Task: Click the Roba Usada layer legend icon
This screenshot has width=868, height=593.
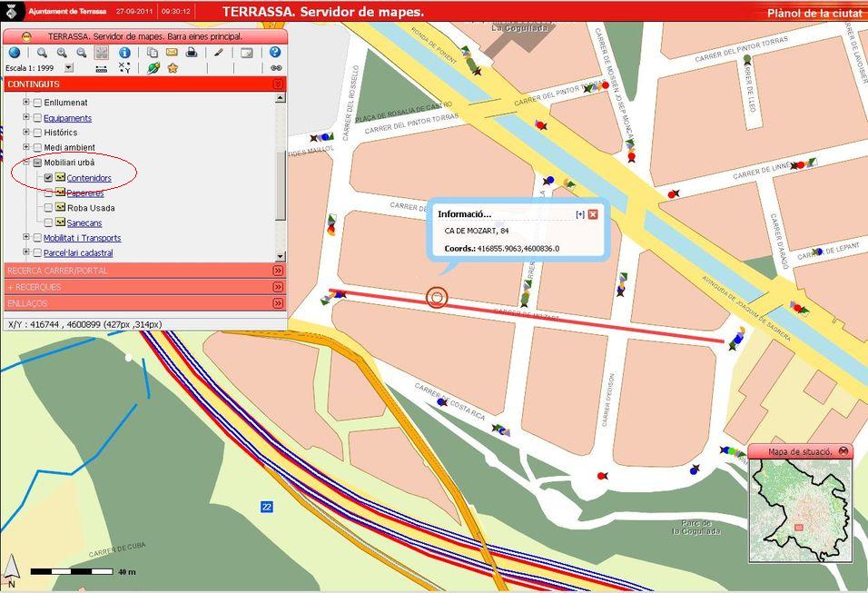Action: tap(60, 207)
